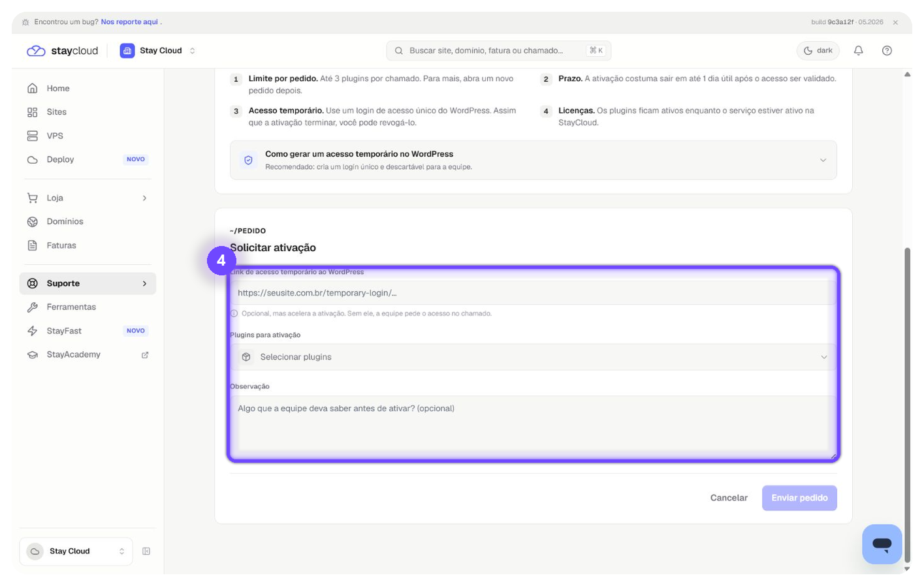Click 'Enviar pedido' button

(x=799, y=498)
